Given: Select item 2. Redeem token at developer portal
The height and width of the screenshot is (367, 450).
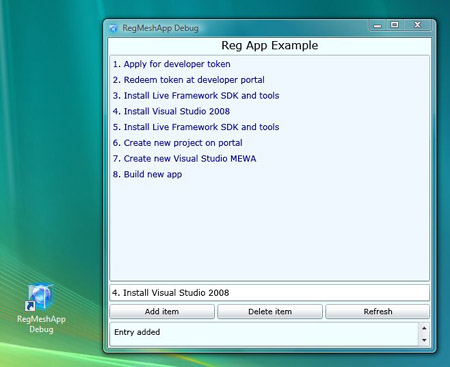Looking at the screenshot, I should tap(188, 80).
